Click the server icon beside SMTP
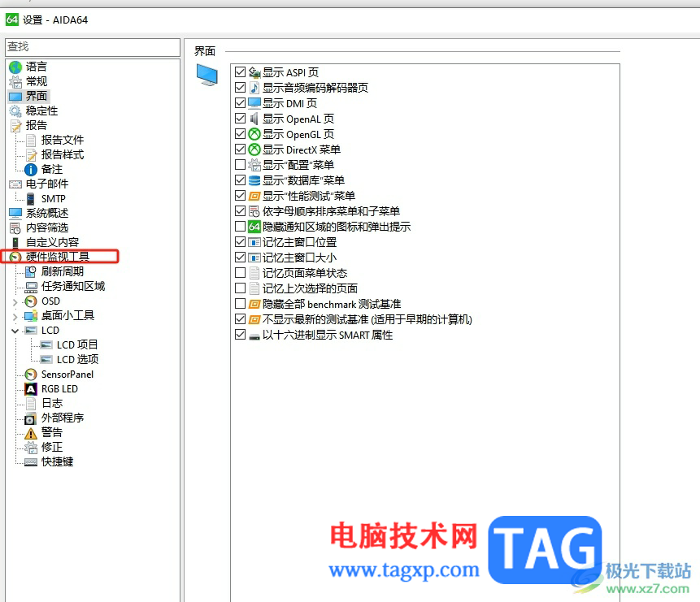The image size is (700, 602). [x=31, y=199]
